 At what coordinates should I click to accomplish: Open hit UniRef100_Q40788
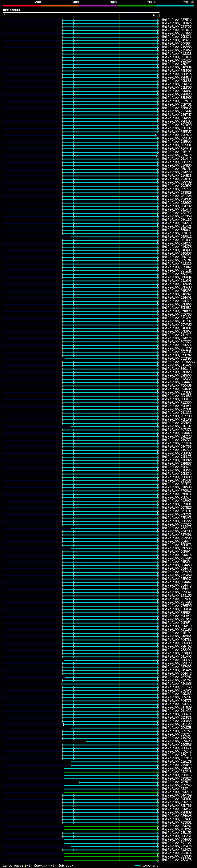[177, 446]
